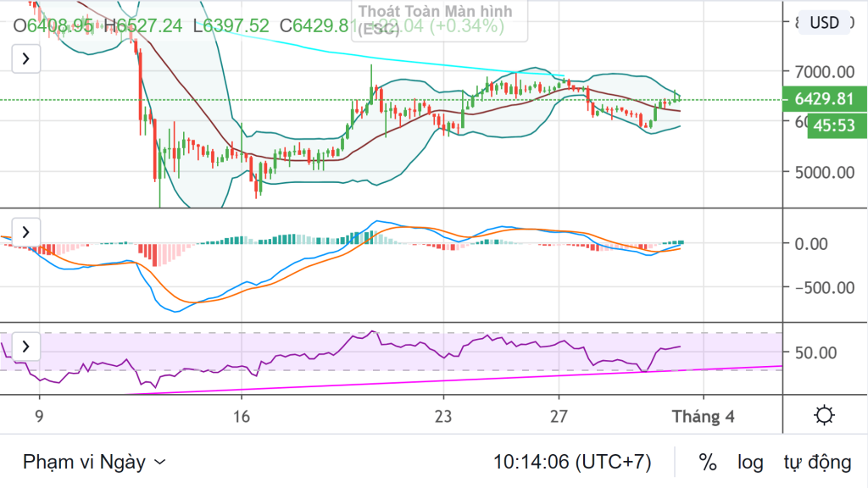The image size is (868, 488).
Task: Toggle log scale mode
Action: click(x=749, y=462)
